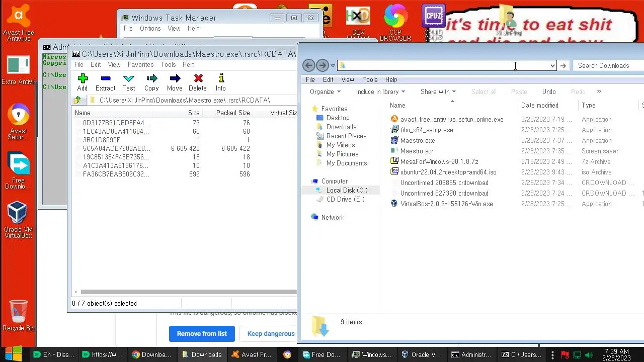Open the 7-Zip Favorites menu

pyautogui.click(x=140, y=64)
